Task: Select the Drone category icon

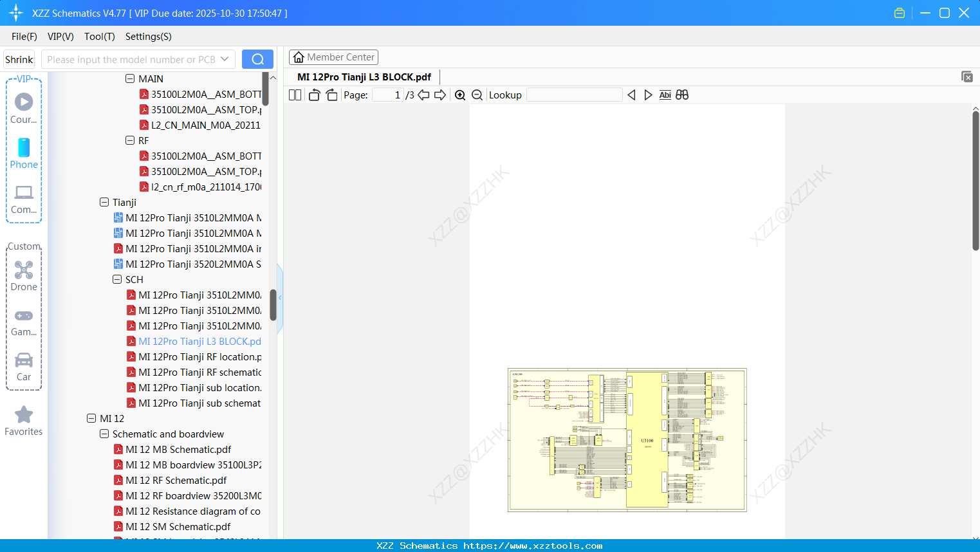Action: [24, 276]
